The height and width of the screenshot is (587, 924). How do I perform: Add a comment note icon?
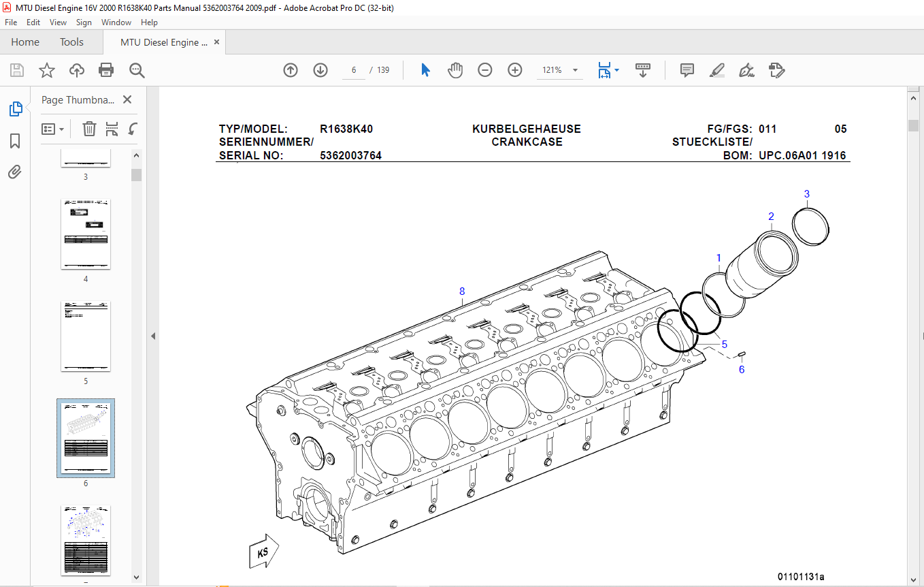coord(687,70)
